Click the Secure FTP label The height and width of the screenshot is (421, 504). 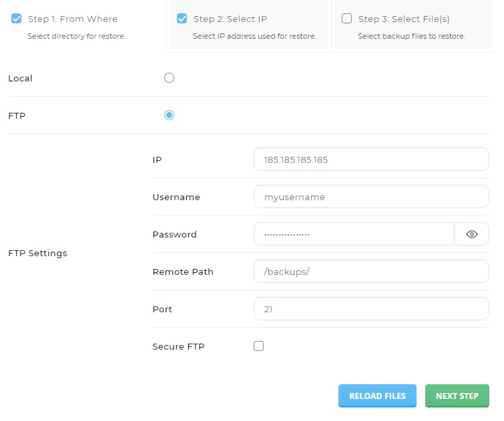click(x=178, y=347)
